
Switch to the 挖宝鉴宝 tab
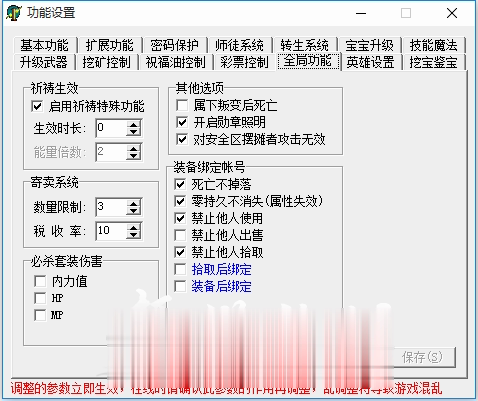click(434, 62)
